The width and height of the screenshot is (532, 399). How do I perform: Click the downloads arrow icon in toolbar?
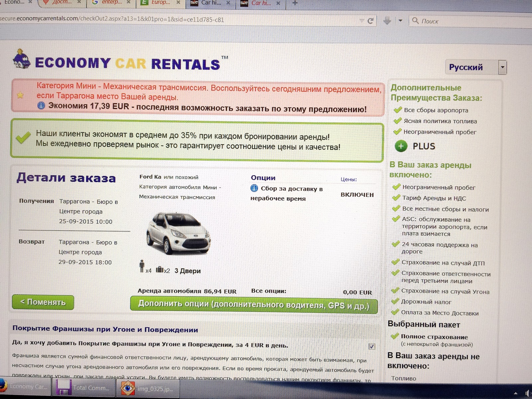coord(387,21)
